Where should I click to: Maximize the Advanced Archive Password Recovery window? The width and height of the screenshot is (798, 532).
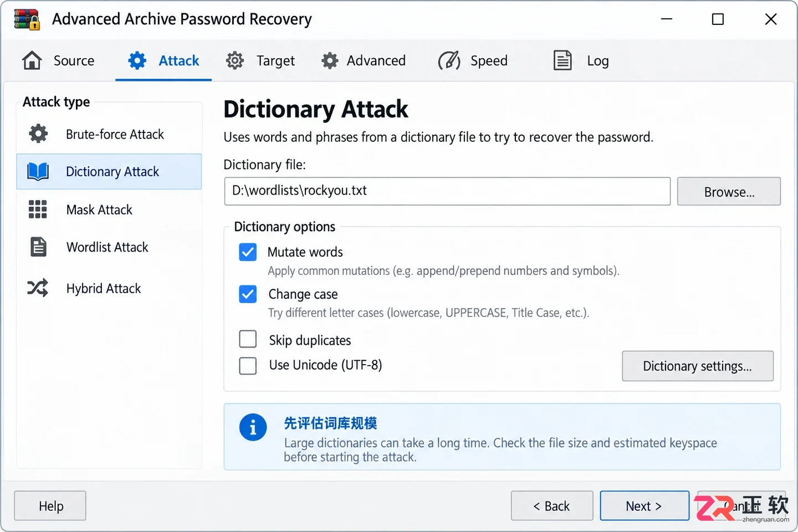(x=718, y=19)
